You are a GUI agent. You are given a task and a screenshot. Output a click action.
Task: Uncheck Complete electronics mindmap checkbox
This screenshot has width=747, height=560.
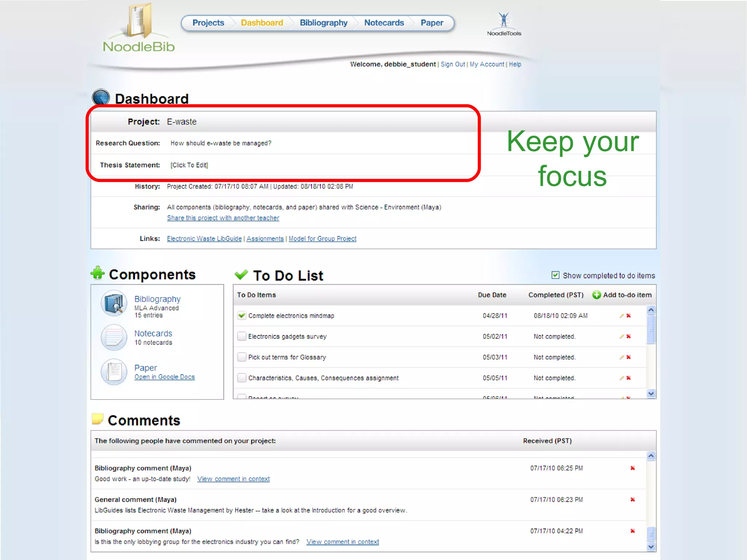241,316
